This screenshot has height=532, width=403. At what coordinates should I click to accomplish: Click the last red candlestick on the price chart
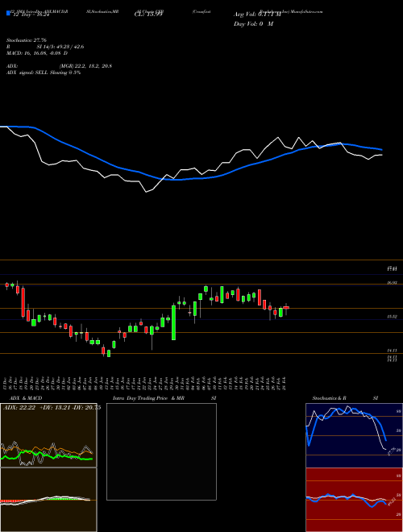[x=286, y=307]
